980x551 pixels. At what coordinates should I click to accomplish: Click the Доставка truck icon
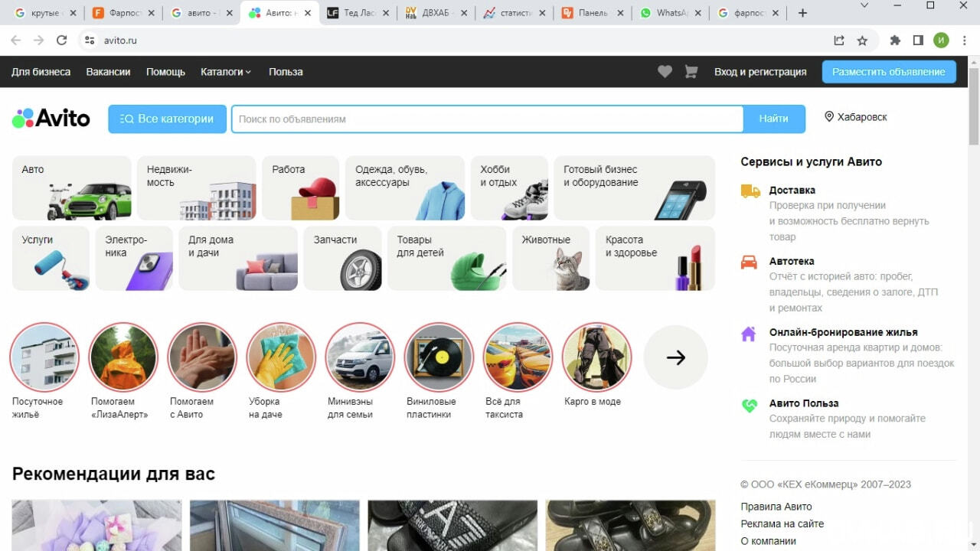(x=750, y=191)
